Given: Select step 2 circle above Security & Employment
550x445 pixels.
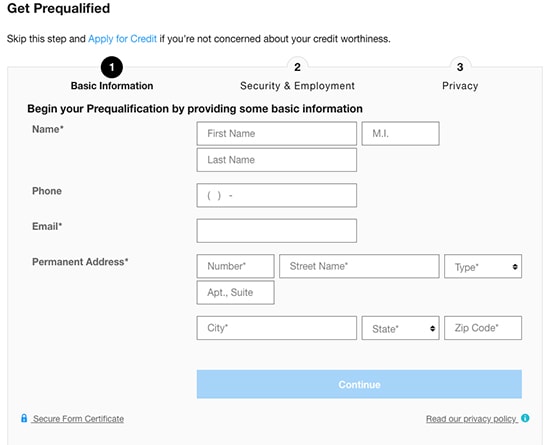Looking at the screenshot, I should click(x=297, y=67).
